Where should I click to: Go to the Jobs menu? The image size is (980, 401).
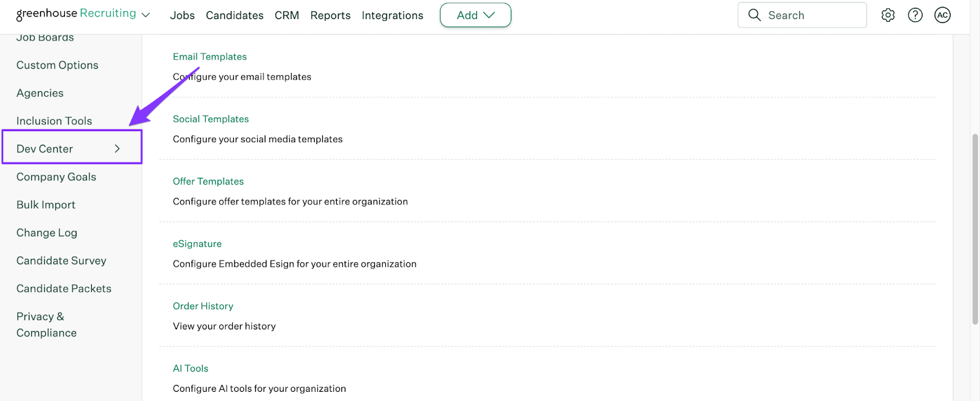pos(182,15)
